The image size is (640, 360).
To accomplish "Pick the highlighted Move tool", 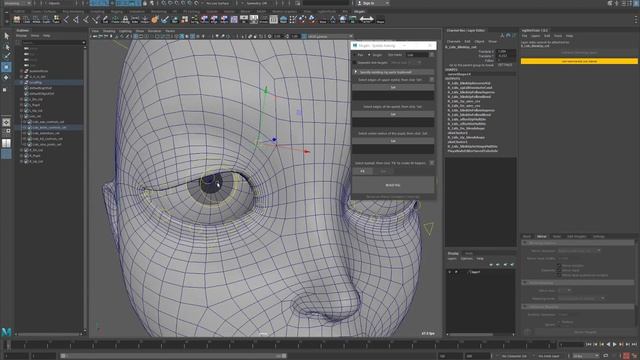I will [x=7, y=67].
